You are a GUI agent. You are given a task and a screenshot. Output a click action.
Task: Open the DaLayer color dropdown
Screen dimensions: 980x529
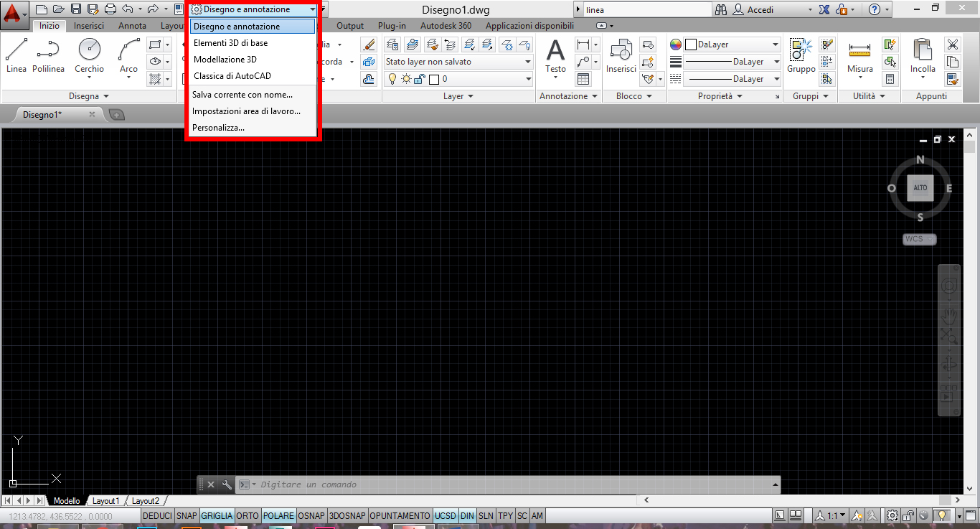coord(775,45)
